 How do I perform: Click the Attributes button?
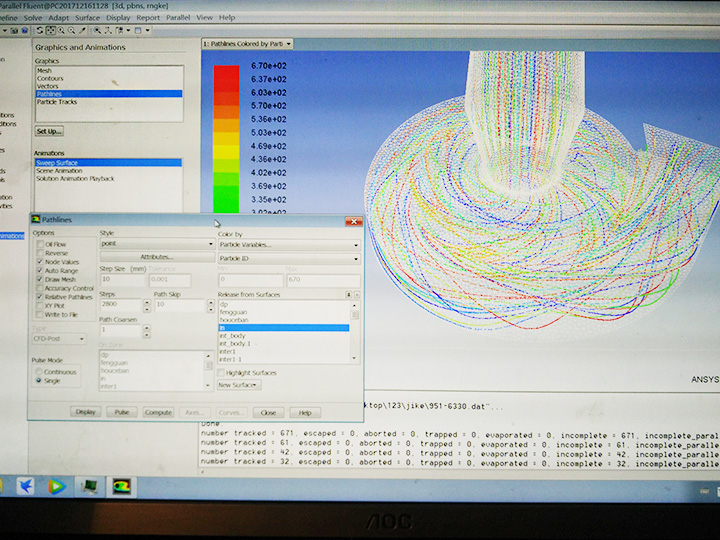tap(156, 257)
